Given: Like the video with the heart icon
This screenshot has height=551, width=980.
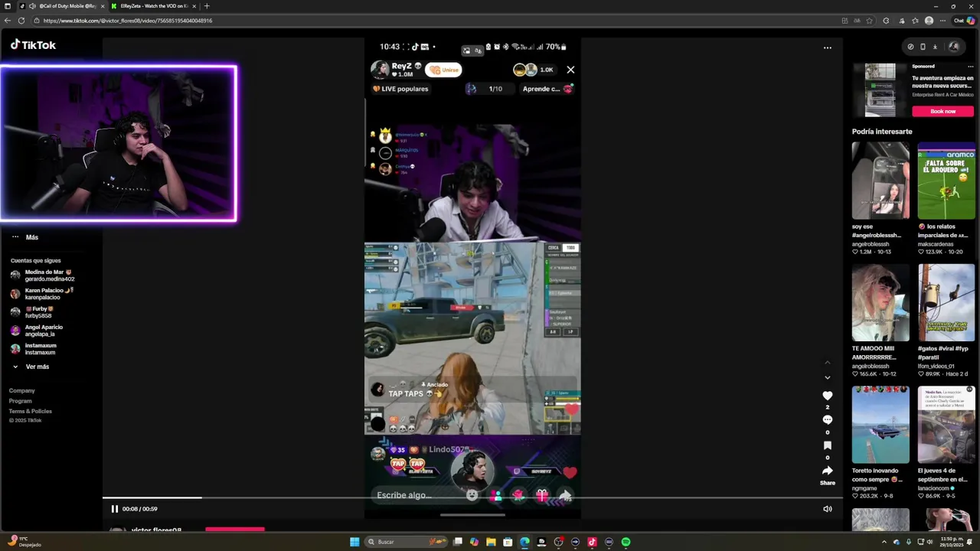Looking at the screenshot, I should coord(827,396).
